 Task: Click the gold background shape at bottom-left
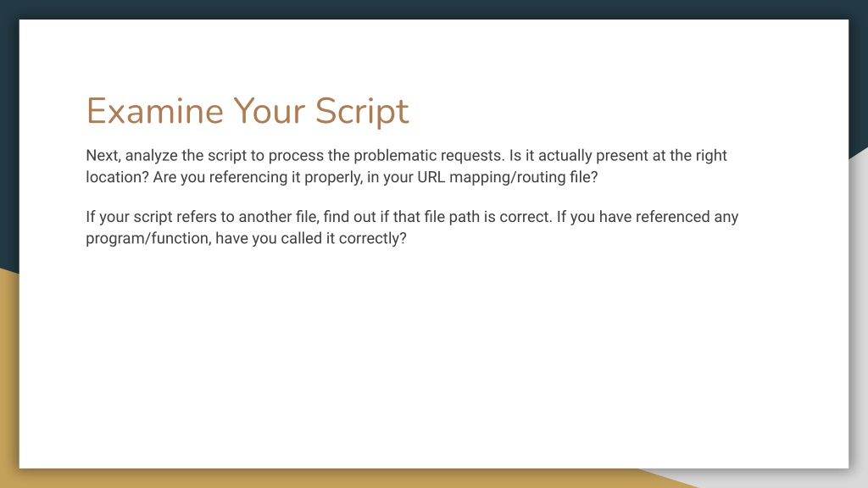point(8,376)
